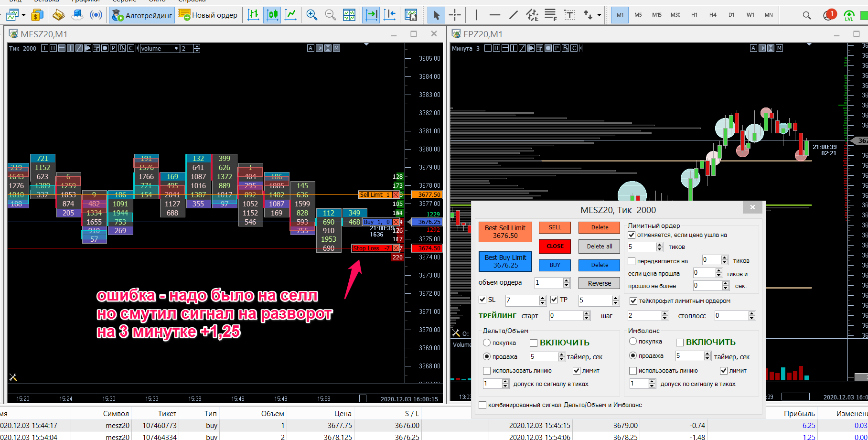
Task: Click the orange SELL button
Action: tap(555, 227)
